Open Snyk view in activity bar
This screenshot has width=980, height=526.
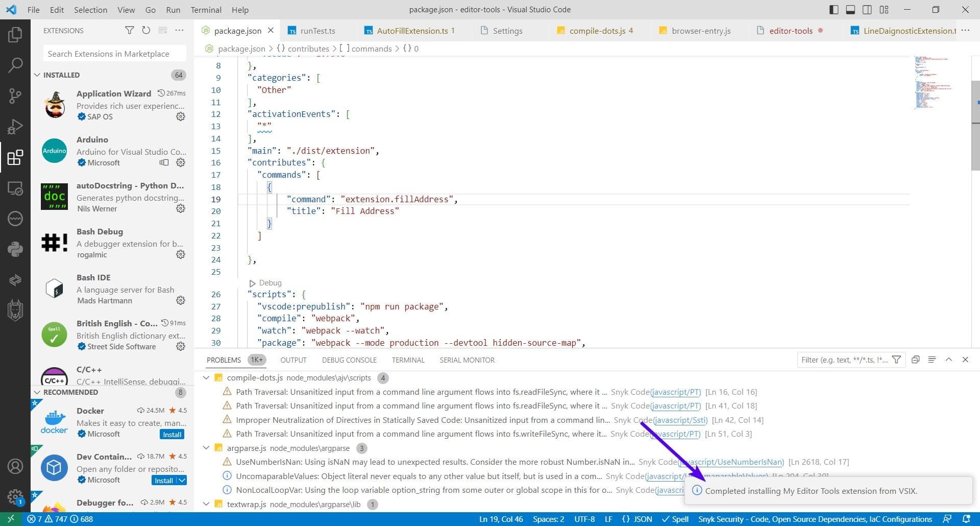(x=15, y=310)
